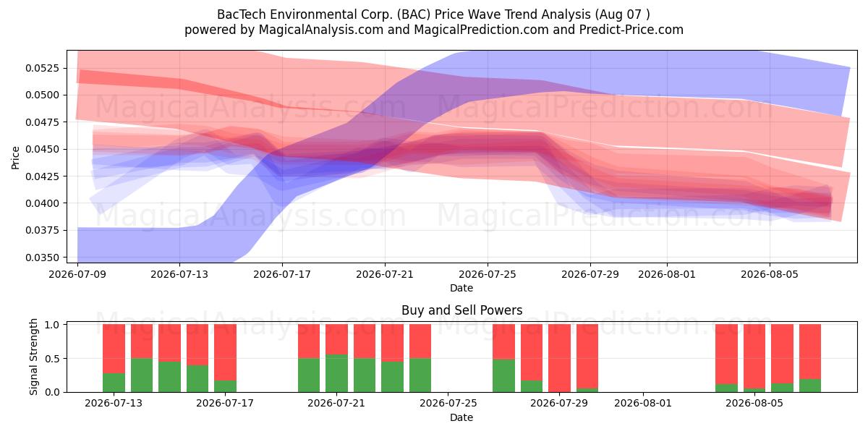The image size is (868, 434).
Task: Click the 'Price' y-axis label
Action: (15, 156)
